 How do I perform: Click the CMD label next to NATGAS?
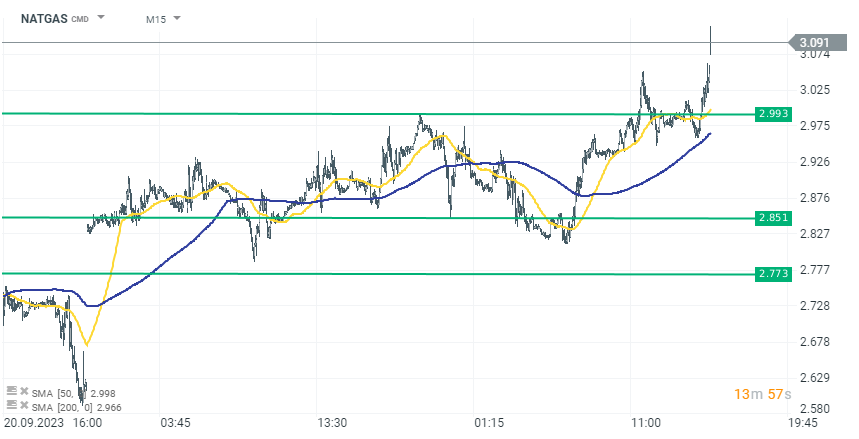tap(80, 20)
